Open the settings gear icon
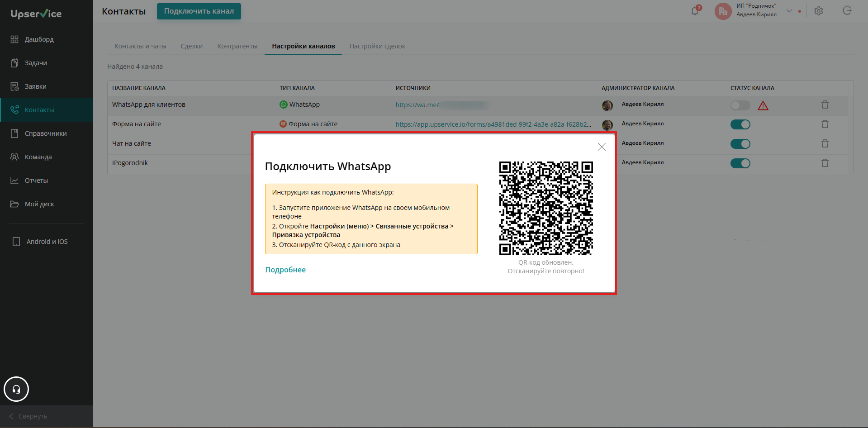This screenshot has height=428, width=868. [x=819, y=11]
